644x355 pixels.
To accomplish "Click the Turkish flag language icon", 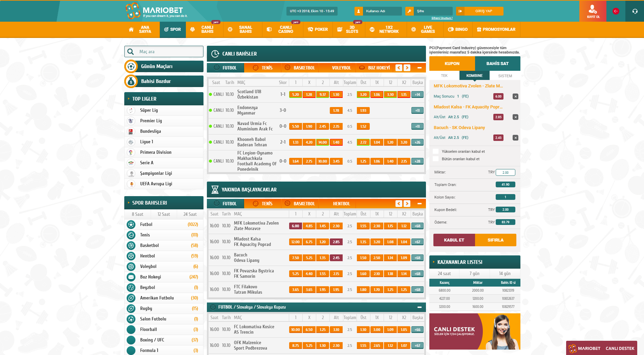I will 616,11.
